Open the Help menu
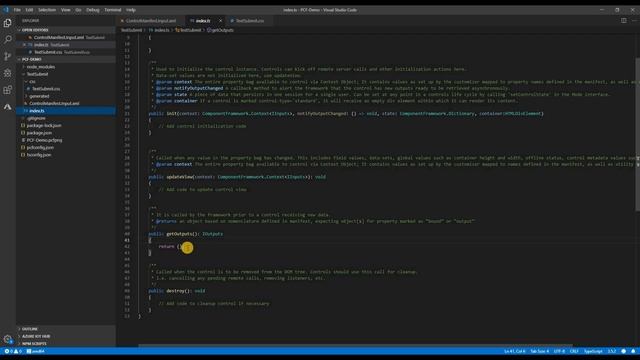This screenshot has width=640, height=360. point(131,10)
